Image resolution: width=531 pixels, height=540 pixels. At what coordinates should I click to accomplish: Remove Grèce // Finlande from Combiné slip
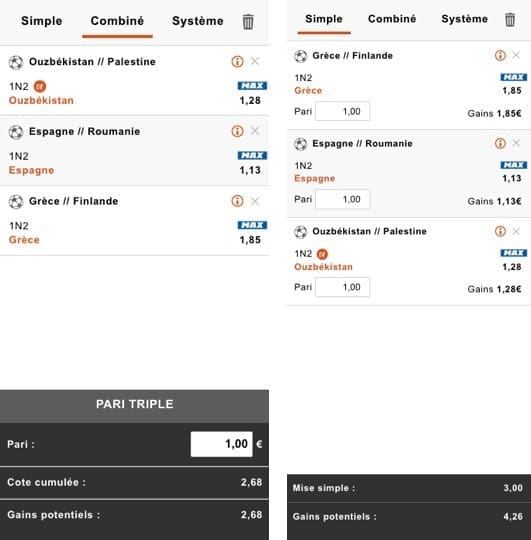click(x=255, y=201)
